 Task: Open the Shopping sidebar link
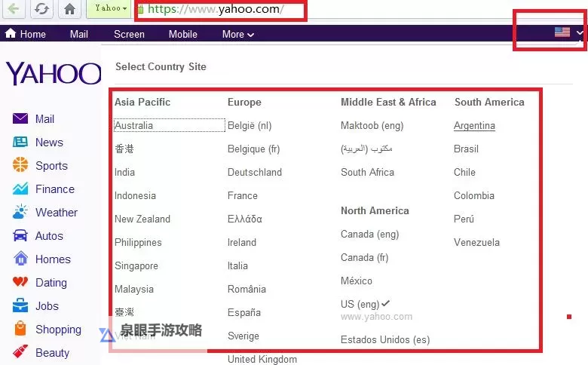coord(58,330)
